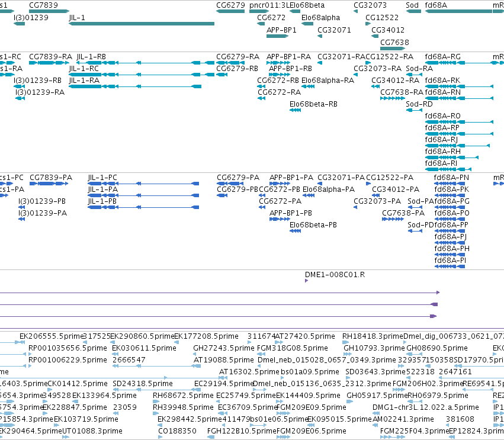Open the CG32073-RA transcript label

tap(377, 69)
